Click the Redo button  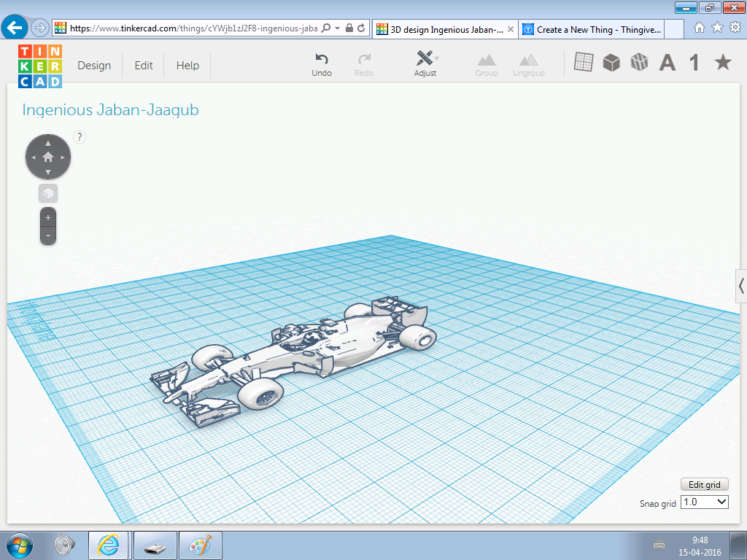tap(364, 64)
